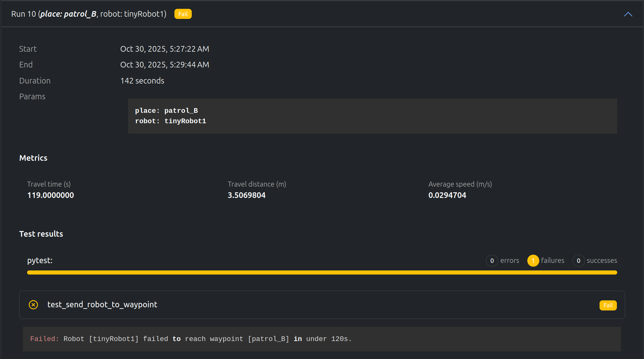Screen dimensions: 644x359
Task: Click the yellow pytest progress bar
Action: (322, 272)
